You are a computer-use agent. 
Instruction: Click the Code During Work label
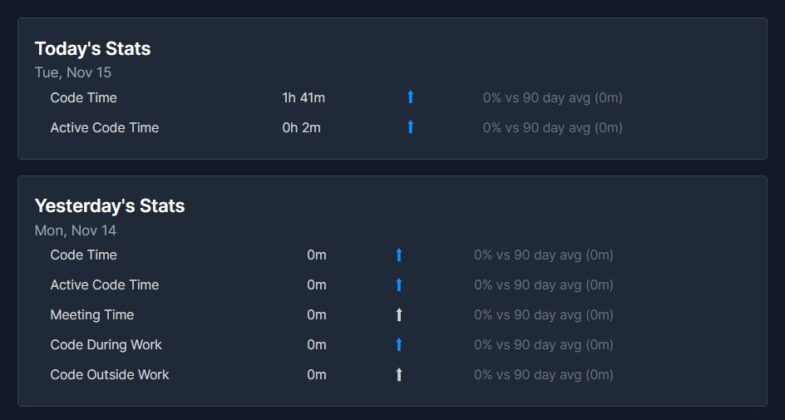[106, 345]
